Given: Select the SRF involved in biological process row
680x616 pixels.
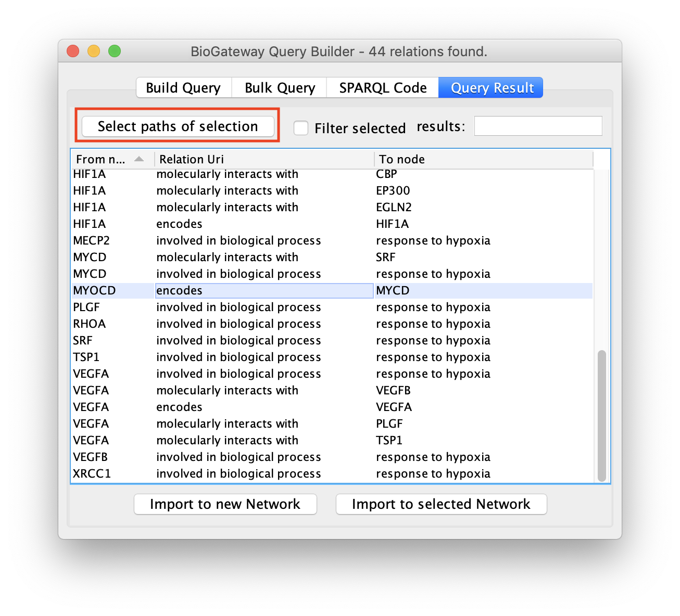Looking at the screenshot, I should point(332,340).
